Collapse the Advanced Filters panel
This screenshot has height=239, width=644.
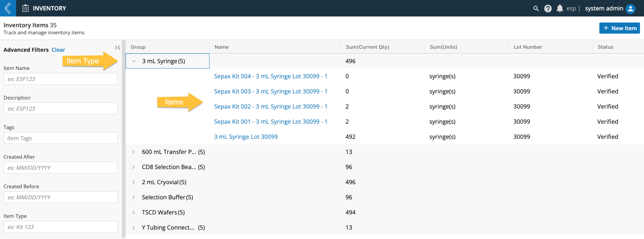pyautogui.click(x=118, y=48)
